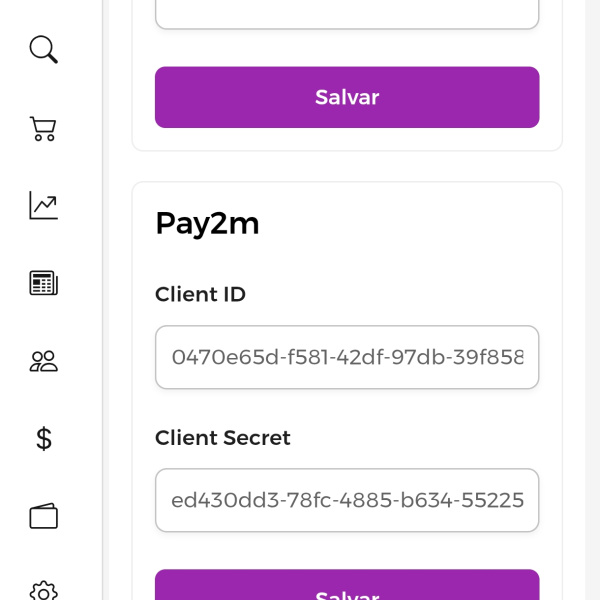Click the Pay2m section heading
Image resolution: width=600 pixels, height=600 pixels.
pyautogui.click(x=207, y=224)
